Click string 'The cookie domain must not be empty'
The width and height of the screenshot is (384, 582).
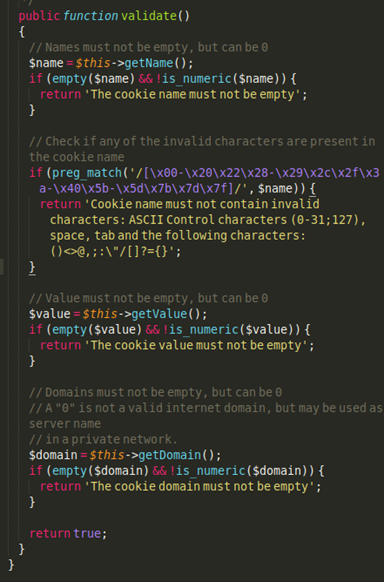tap(200, 487)
